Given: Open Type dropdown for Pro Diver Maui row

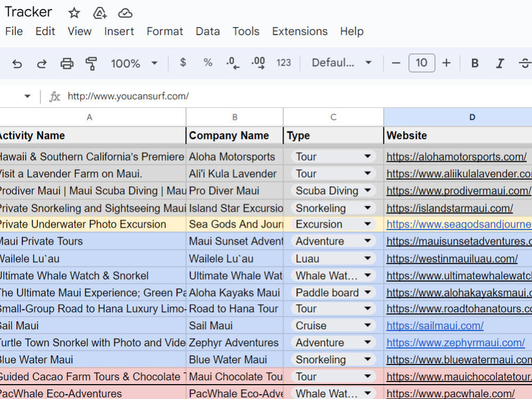Looking at the screenshot, I should click(x=368, y=190).
